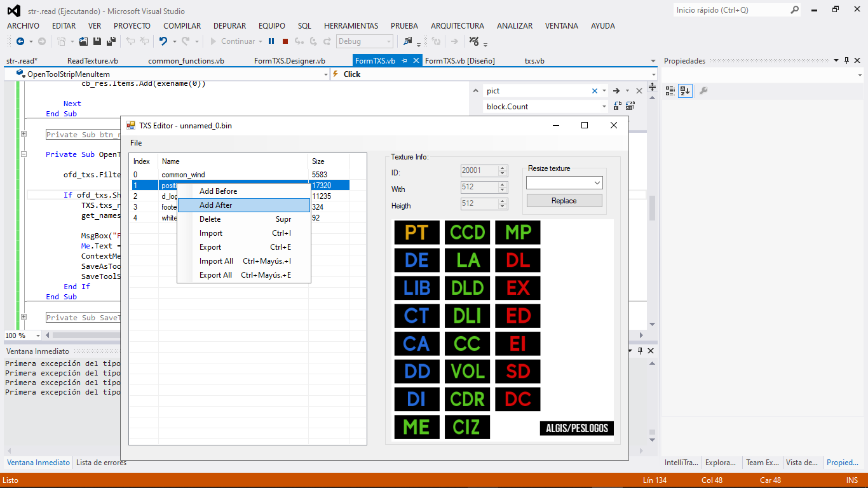
Task: Open the Debug configuration dropdown
Action: tap(388, 41)
